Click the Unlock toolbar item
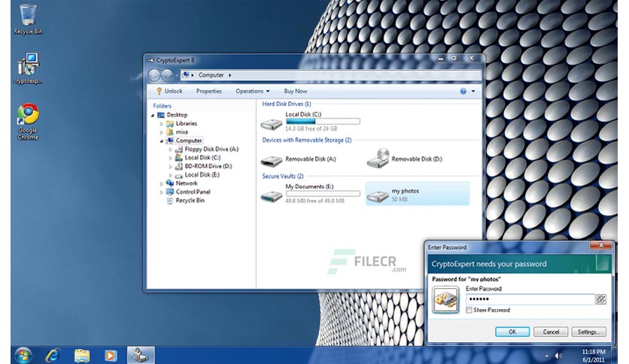 pos(169,92)
